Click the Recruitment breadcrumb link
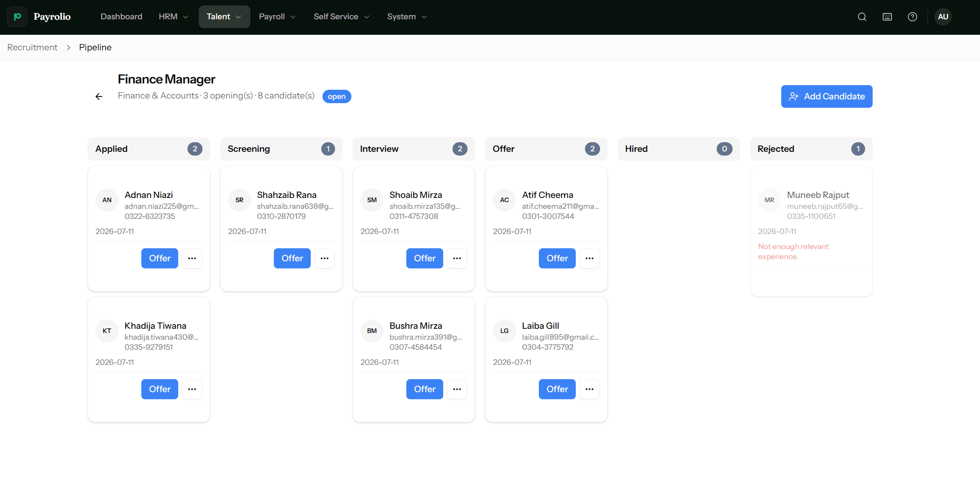Viewport: 980px width, 502px height. point(32,47)
